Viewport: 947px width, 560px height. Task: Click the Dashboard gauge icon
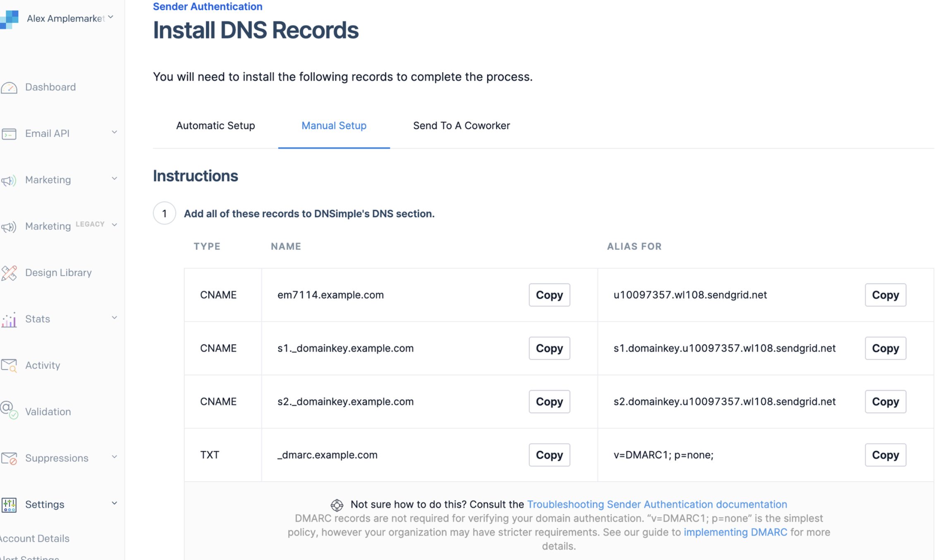[9, 88]
